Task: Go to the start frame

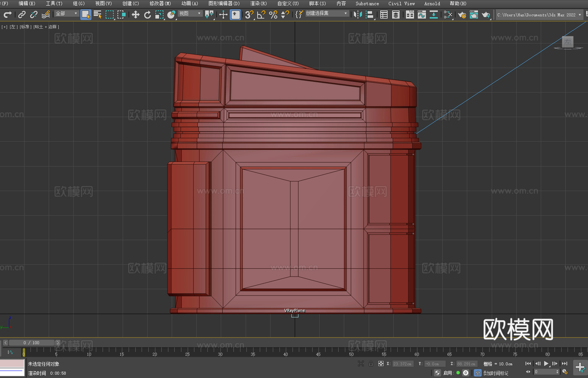Action: (528, 364)
